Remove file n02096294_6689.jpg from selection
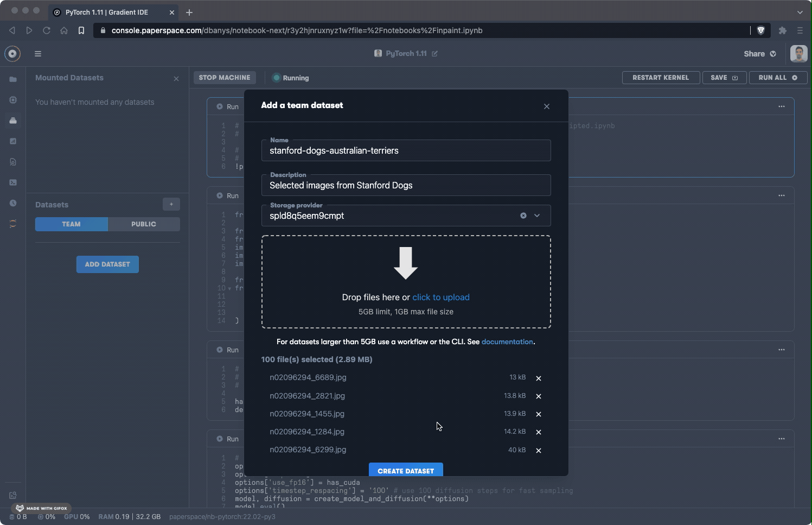The width and height of the screenshot is (812, 525). pos(539,378)
